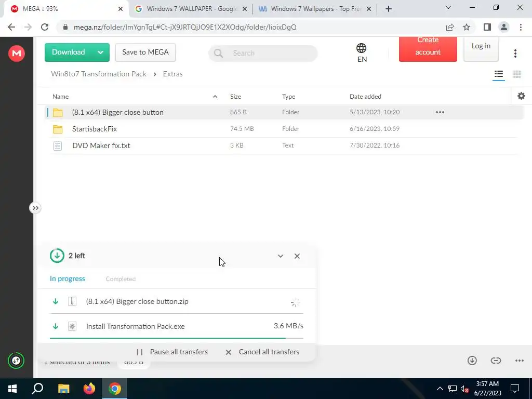Go to Win8to7 Transformation Pack breadcrumb

click(98, 74)
